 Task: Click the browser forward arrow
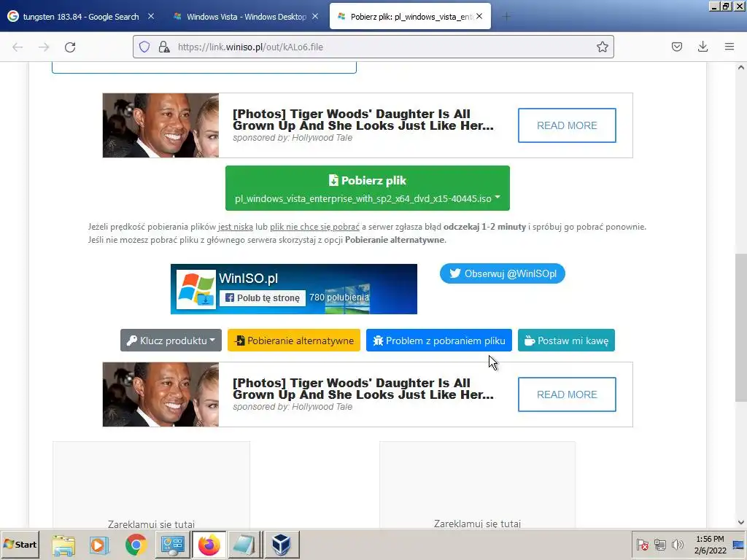[x=44, y=47]
